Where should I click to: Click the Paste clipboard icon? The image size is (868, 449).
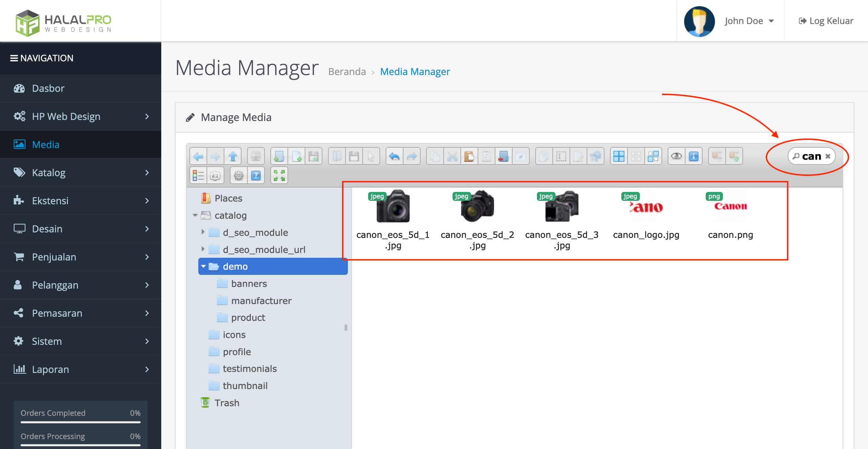(x=469, y=157)
